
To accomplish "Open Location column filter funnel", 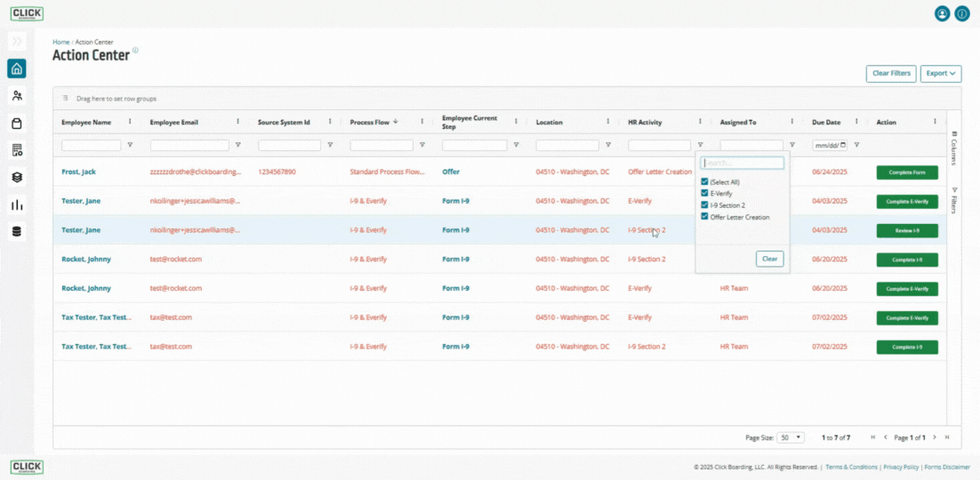I will (x=608, y=145).
